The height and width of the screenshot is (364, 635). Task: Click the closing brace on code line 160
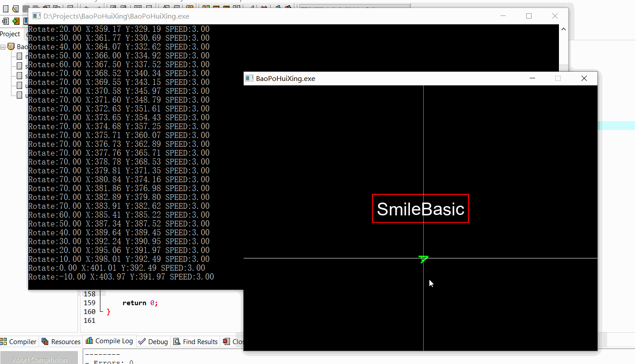108,312
